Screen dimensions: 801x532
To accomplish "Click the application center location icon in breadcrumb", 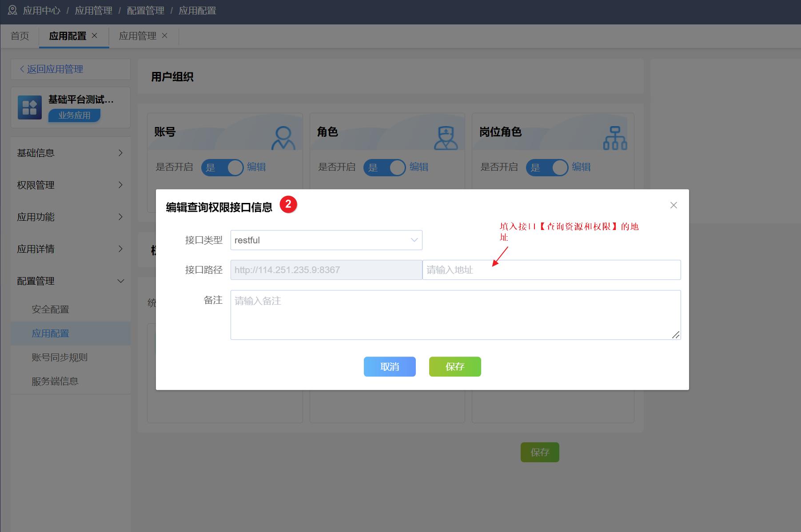I will [x=12, y=10].
